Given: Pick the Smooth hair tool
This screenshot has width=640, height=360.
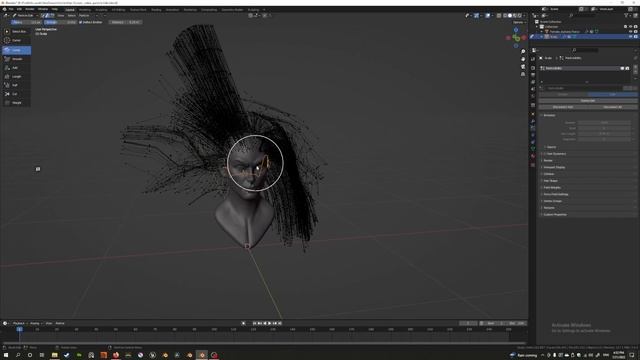Looking at the screenshot, I should click(16, 59).
